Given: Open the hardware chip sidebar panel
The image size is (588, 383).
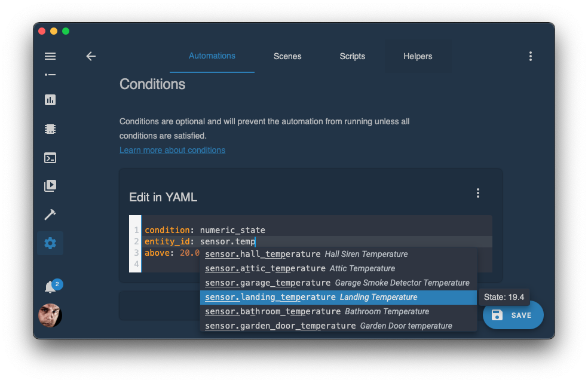Looking at the screenshot, I should (x=50, y=128).
